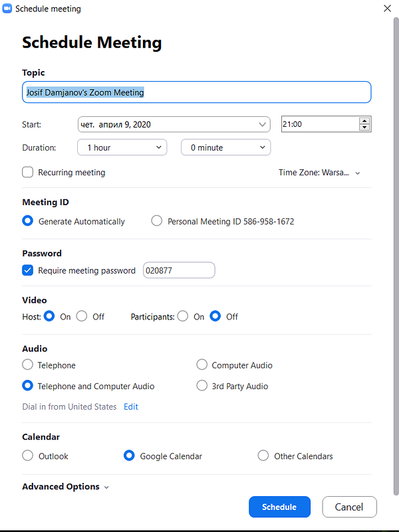399x532 pixels.
Task: Expand Advanced Options
Action: pos(66,487)
